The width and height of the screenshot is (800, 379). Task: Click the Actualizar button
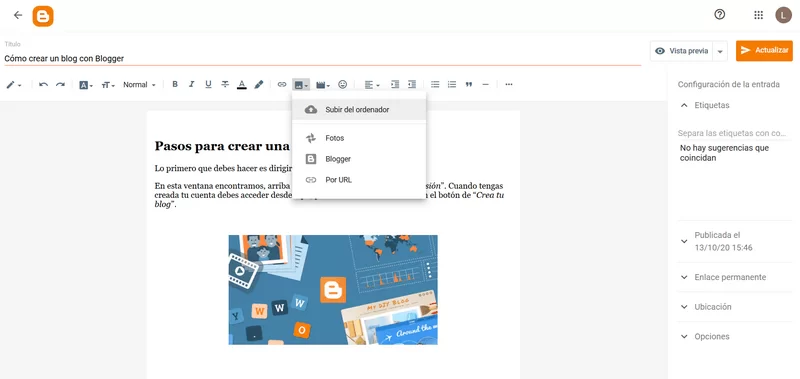(764, 50)
